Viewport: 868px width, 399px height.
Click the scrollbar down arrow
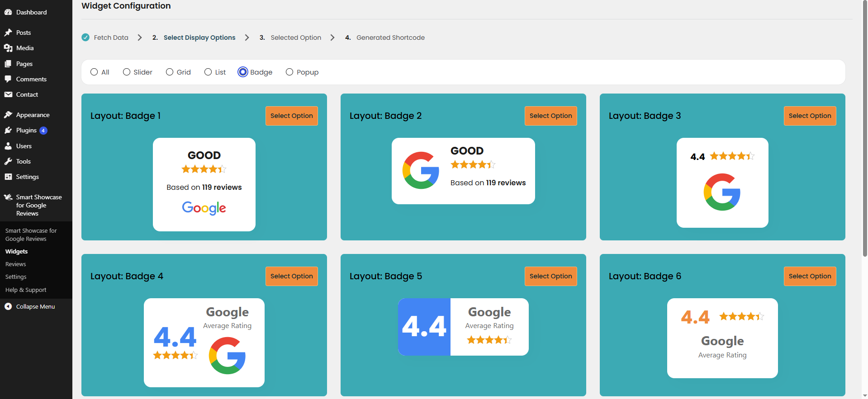coord(865,396)
